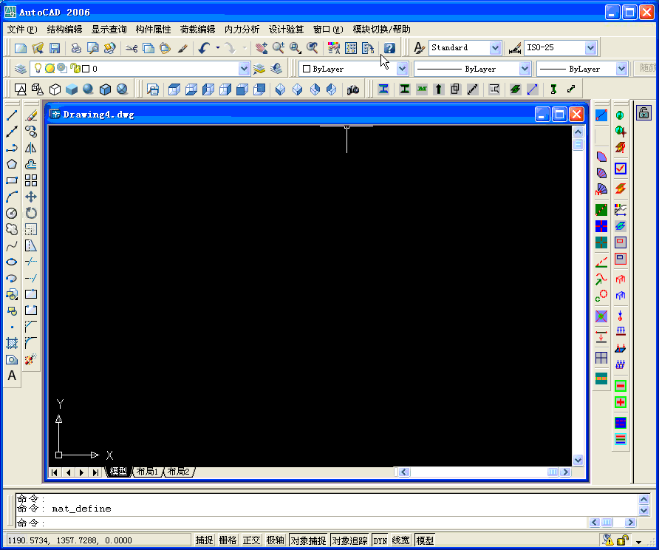Image resolution: width=659 pixels, height=550 pixels.
Task: Toggle DYN dynamic input in status bar
Action: [380, 540]
